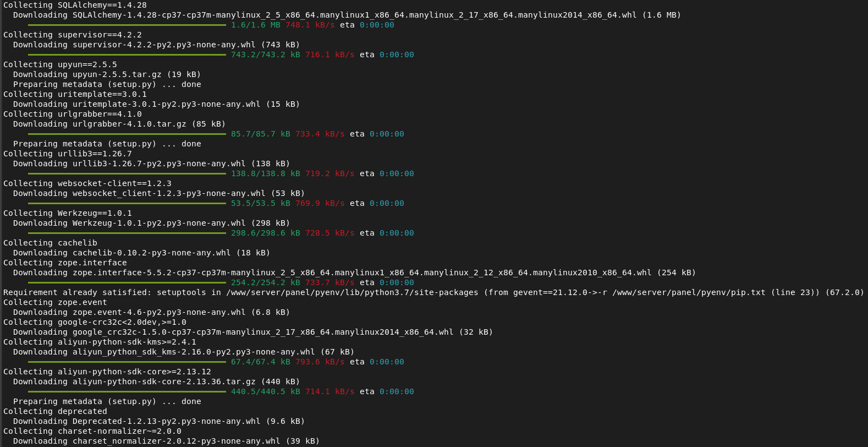Viewport: 868px width, 447px height.
Task: Click 'Downloading charset_normalizer-2.0.12-py3-none-any.whl' line
Action: point(167,441)
